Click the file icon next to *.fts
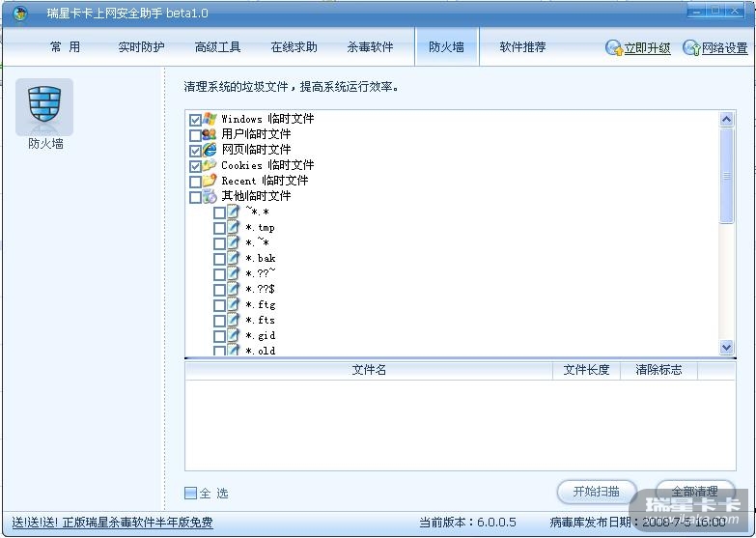Image resolution: width=756 pixels, height=538 pixels. click(x=234, y=320)
